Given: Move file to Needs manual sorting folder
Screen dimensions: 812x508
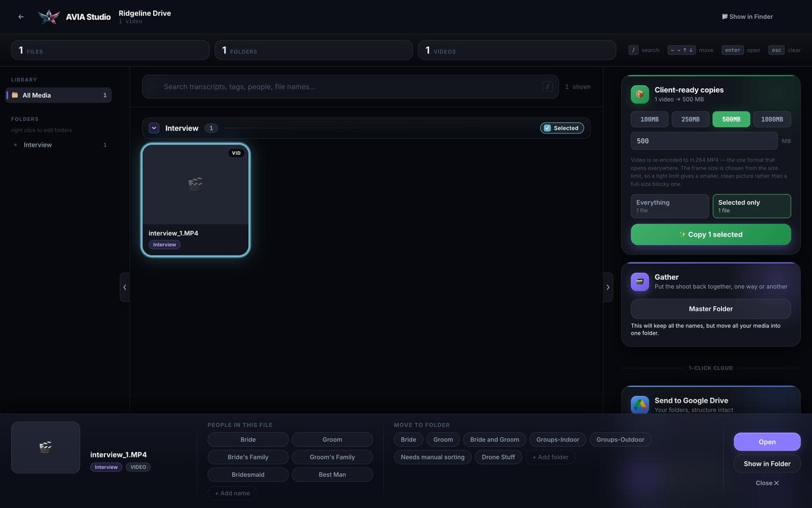Looking at the screenshot, I should point(433,457).
